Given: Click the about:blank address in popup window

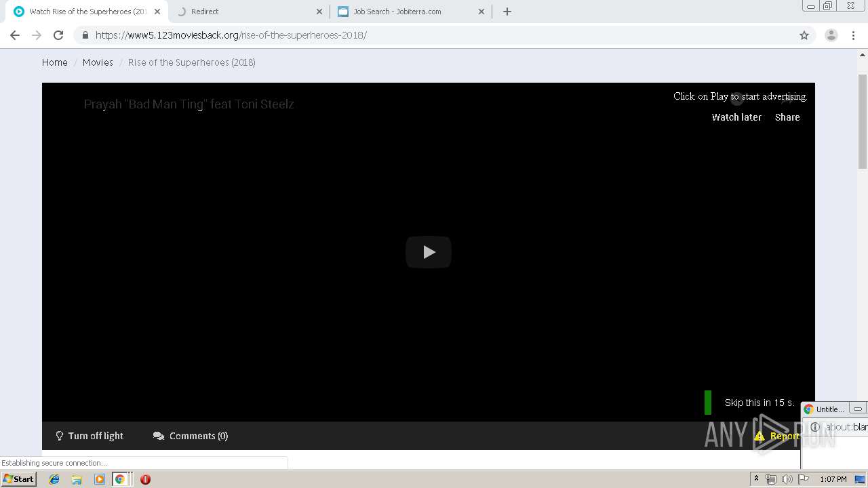Looking at the screenshot, I should [x=846, y=427].
